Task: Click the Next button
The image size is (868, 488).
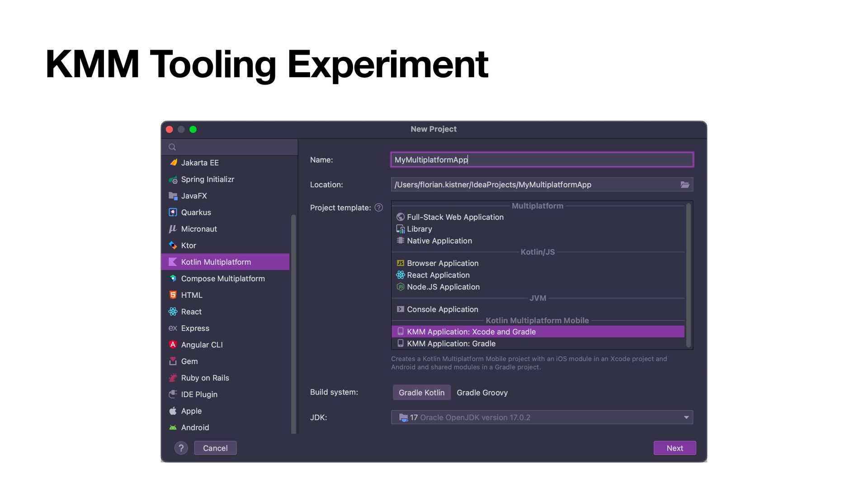Action: click(x=675, y=448)
